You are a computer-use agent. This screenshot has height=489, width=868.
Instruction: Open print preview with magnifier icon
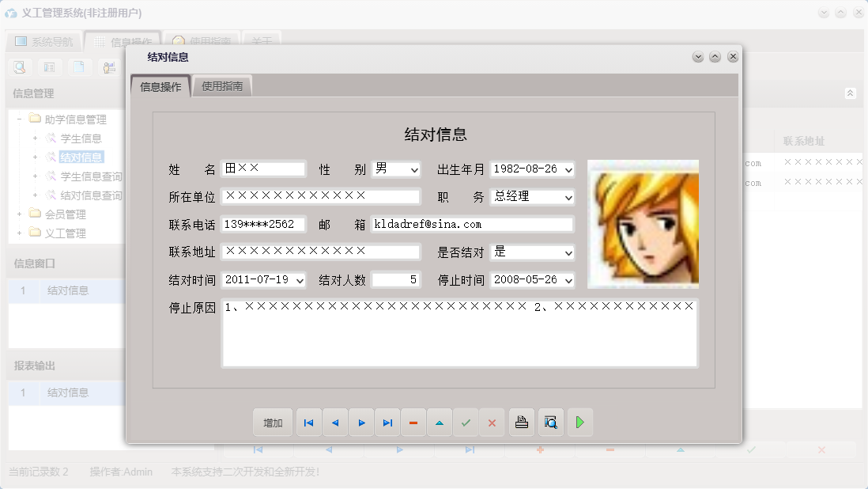[x=550, y=423]
